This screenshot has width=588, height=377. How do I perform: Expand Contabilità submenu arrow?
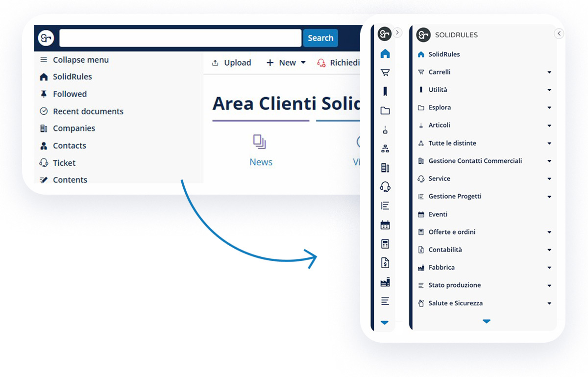pos(549,250)
